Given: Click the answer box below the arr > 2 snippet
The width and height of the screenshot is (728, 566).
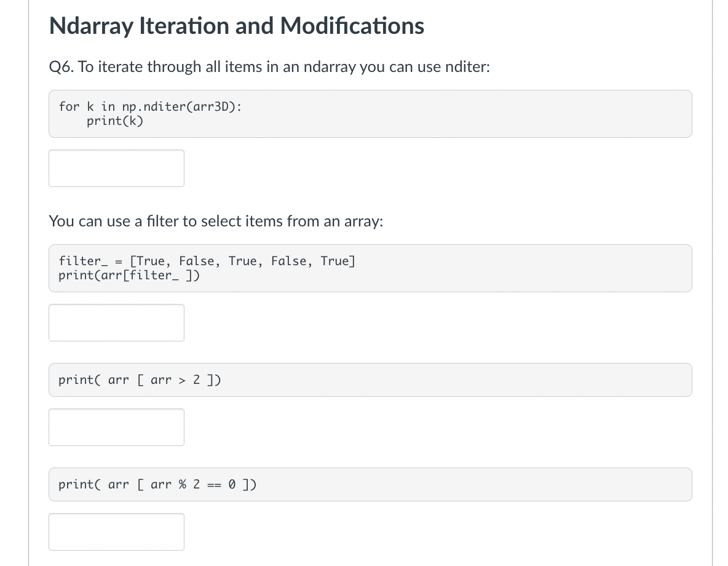Looking at the screenshot, I should pyautogui.click(x=116, y=427).
